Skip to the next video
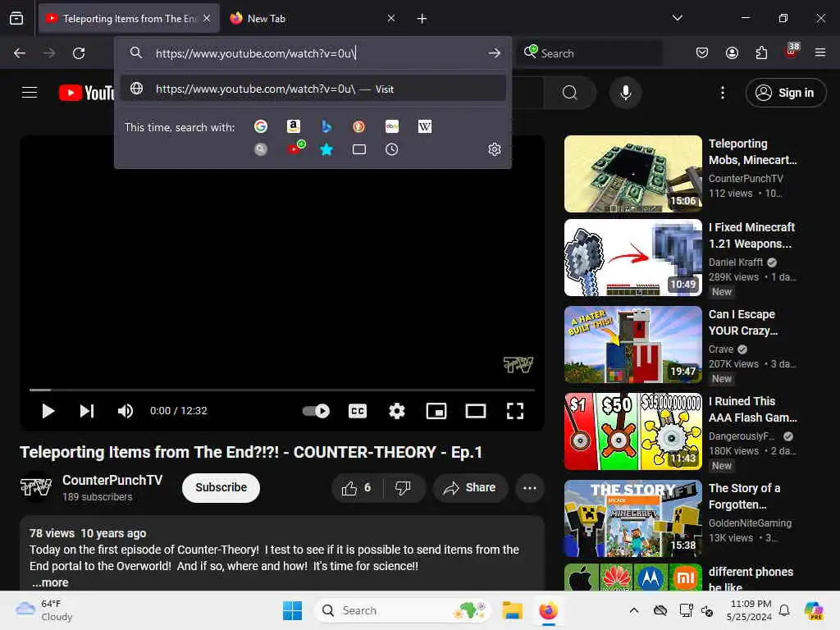Viewport: 840px width, 630px height. coord(87,411)
